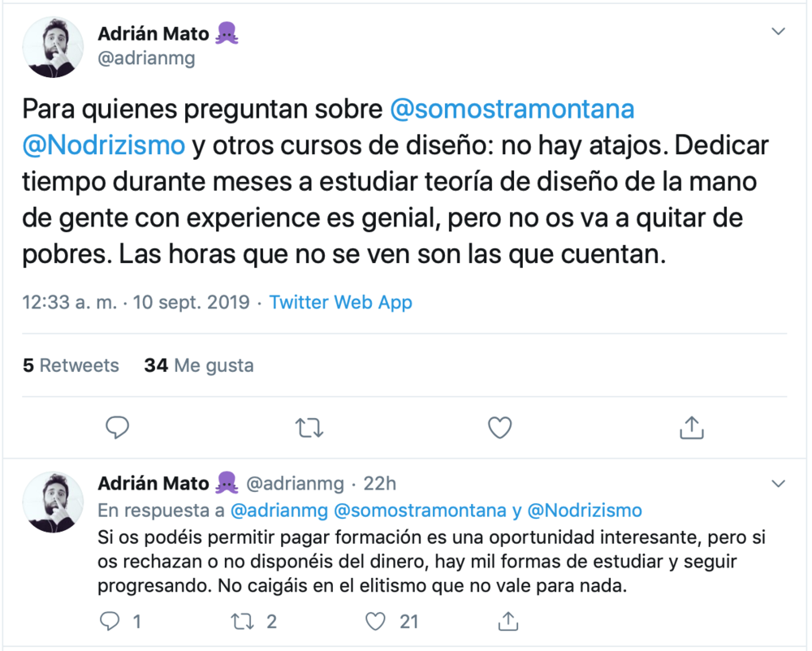Retweet the reply tweet
Viewport: 812px width, 651px height.
coord(241,622)
